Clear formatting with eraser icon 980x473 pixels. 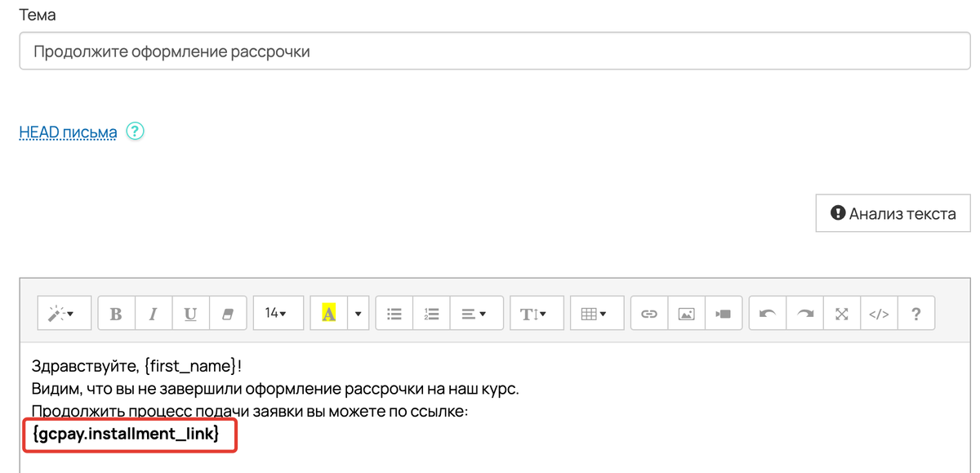[x=228, y=313]
